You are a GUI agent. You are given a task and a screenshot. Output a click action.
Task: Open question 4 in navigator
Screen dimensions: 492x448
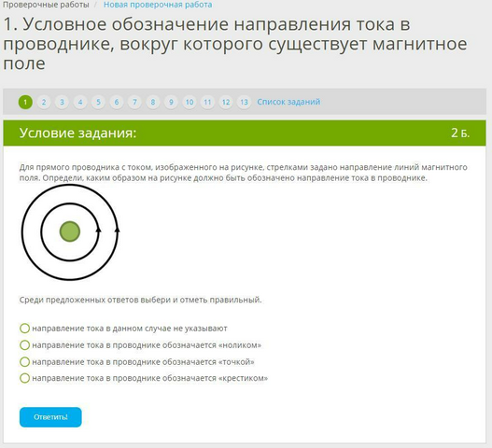tap(80, 102)
